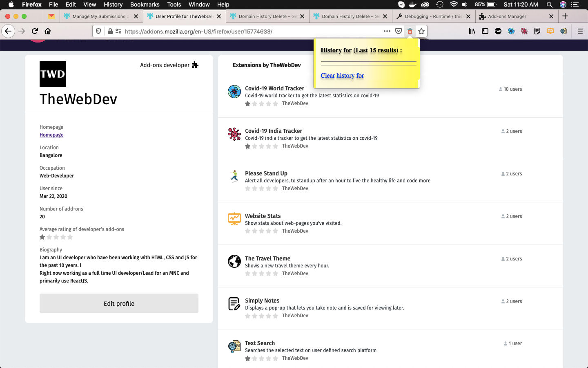Viewport: 588px width, 368px height.
Task: Switch to Manage My Submissions tab
Action: click(x=100, y=16)
